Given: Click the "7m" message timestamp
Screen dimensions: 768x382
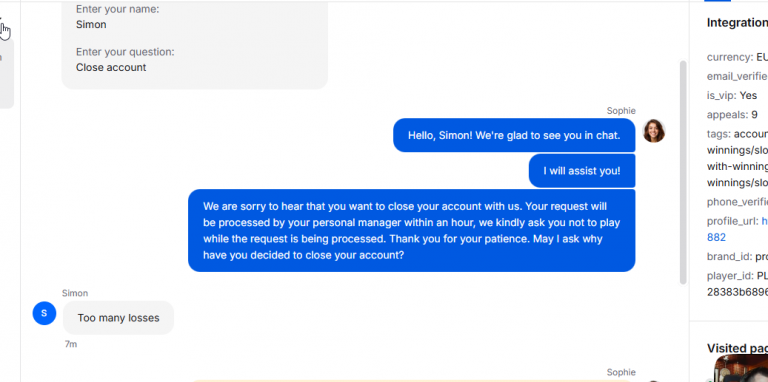Looking at the screenshot, I should coord(71,344).
